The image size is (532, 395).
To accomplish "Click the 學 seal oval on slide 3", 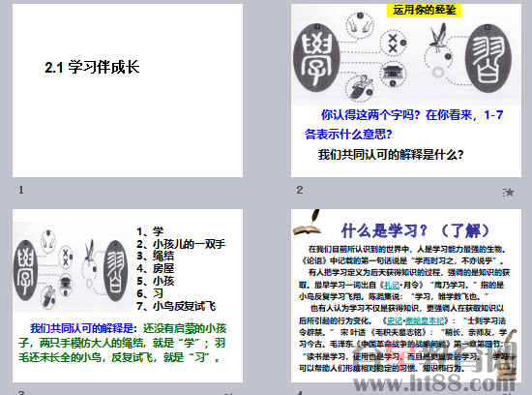I will pos(25,270).
